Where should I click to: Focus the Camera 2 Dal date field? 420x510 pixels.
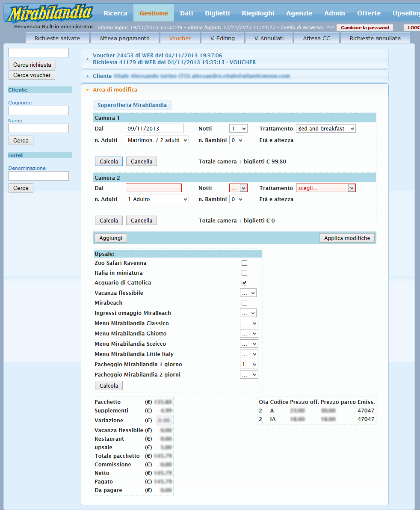[154, 188]
